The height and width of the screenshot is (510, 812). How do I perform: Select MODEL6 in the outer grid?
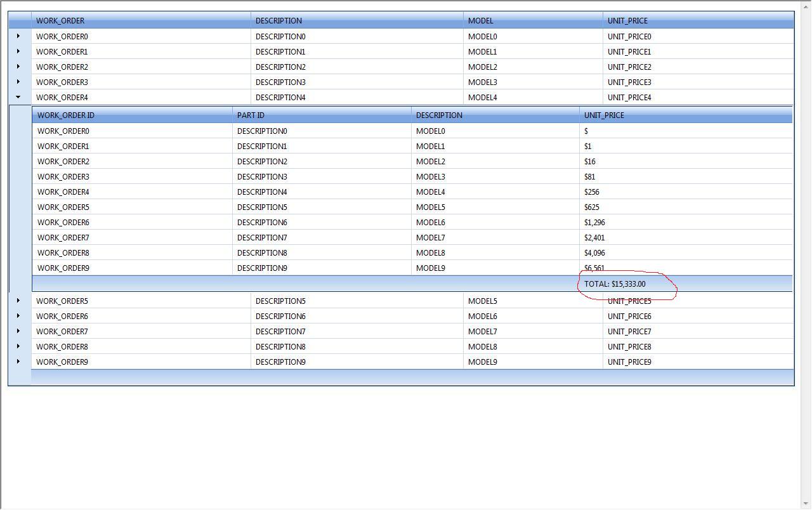click(533, 316)
